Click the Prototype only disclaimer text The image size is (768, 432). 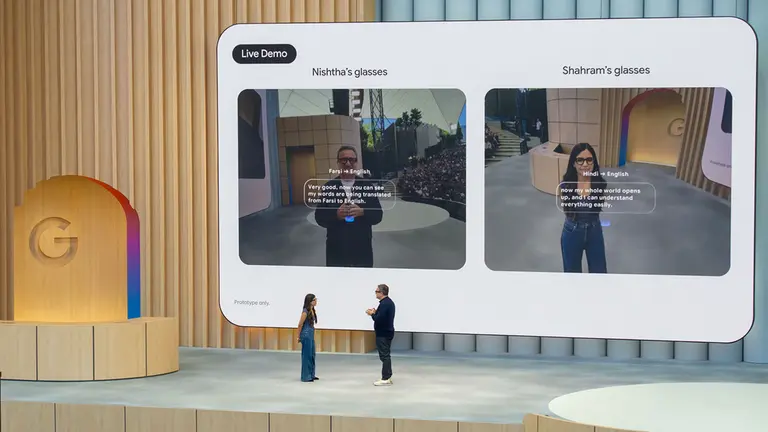[x=253, y=302]
